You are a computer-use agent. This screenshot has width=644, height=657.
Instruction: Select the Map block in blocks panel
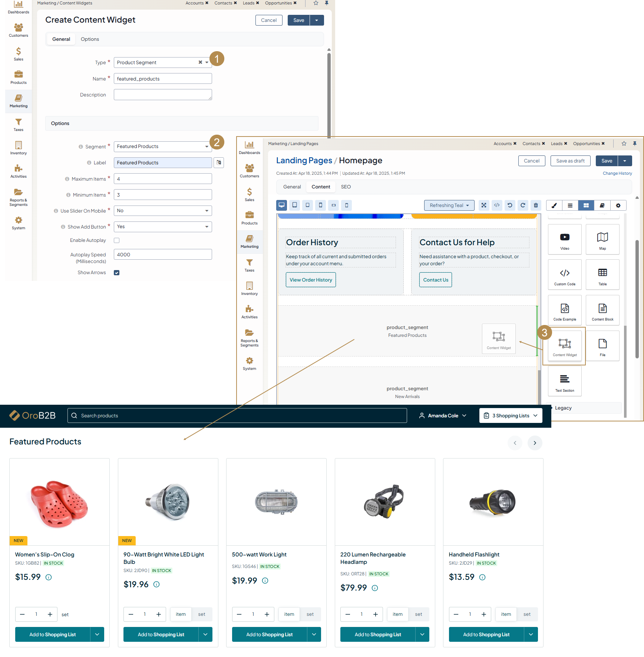[602, 239]
